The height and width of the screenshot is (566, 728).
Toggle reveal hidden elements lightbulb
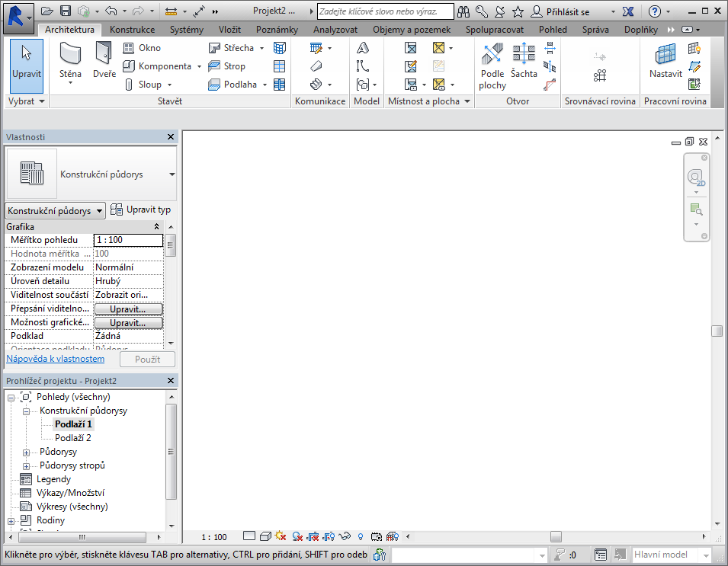(361, 537)
